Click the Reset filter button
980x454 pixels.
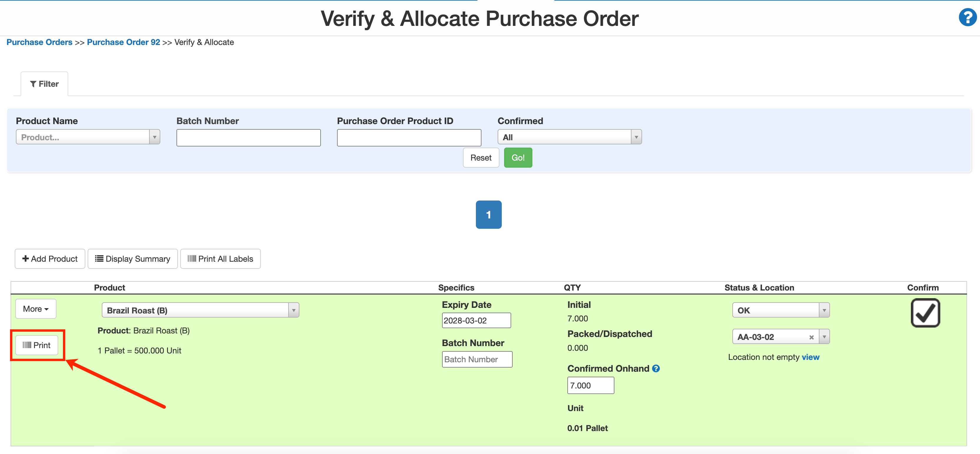click(481, 158)
